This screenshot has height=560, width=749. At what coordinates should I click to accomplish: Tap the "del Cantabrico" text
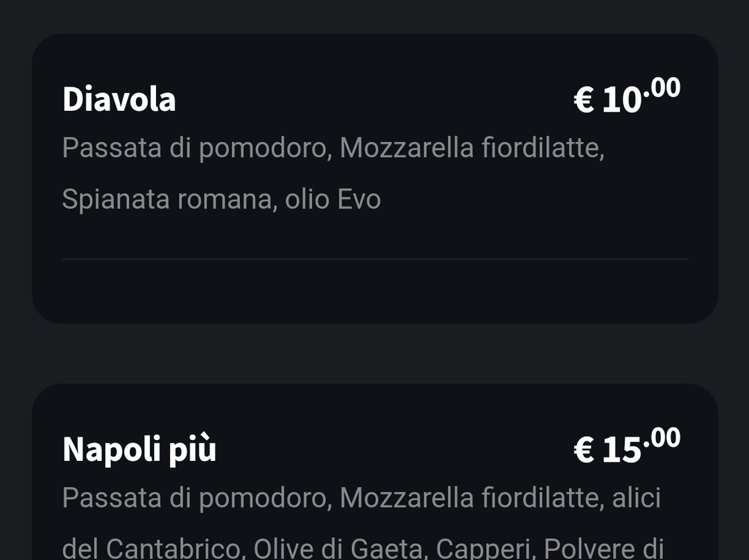[152, 548]
